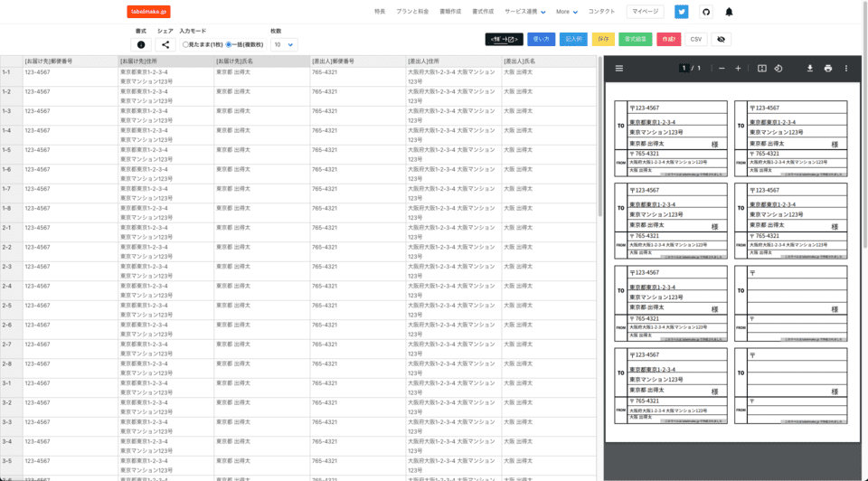Zoom out in the PDF viewer
The width and height of the screenshot is (868, 481).
click(722, 68)
